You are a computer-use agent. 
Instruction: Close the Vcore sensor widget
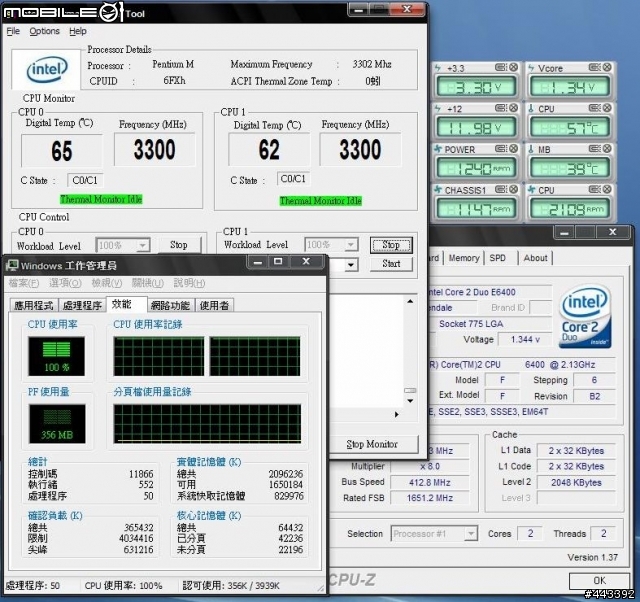pos(607,67)
